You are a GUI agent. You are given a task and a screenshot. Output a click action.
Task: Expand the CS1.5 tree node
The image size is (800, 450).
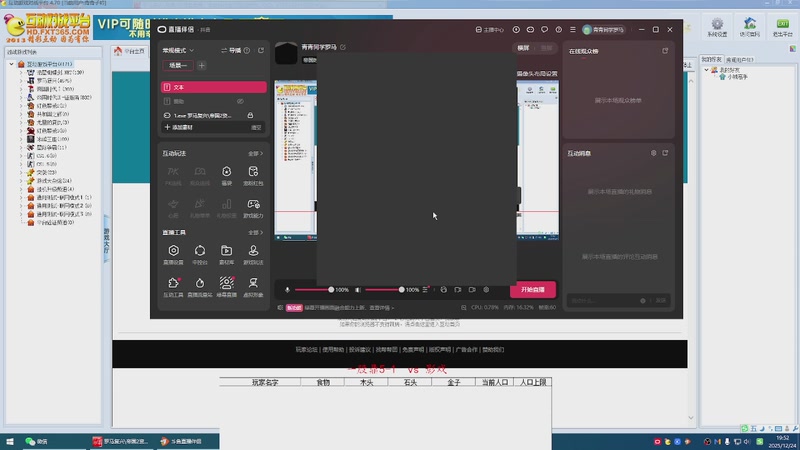coord(21,164)
